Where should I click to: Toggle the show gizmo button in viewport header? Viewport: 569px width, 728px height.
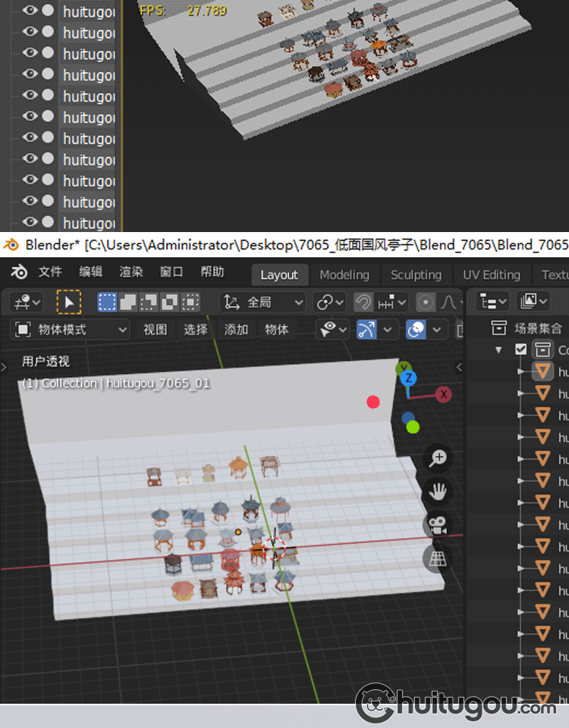click(x=366, y=330)
